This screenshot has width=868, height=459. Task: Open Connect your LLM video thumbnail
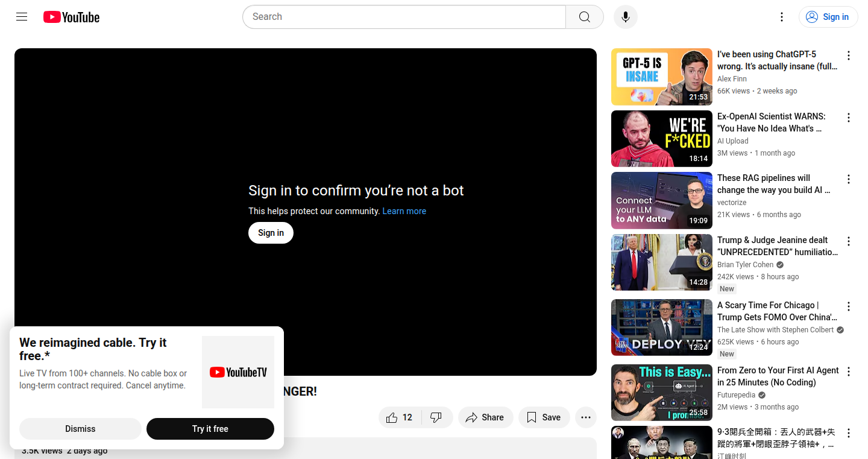[662, 200]
